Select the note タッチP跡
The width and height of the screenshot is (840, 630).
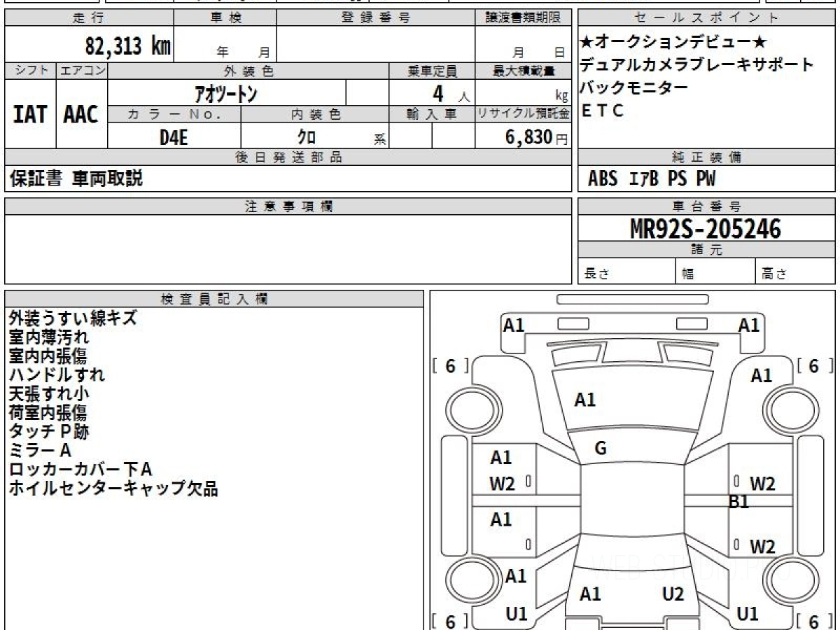(x=49, y=431)
